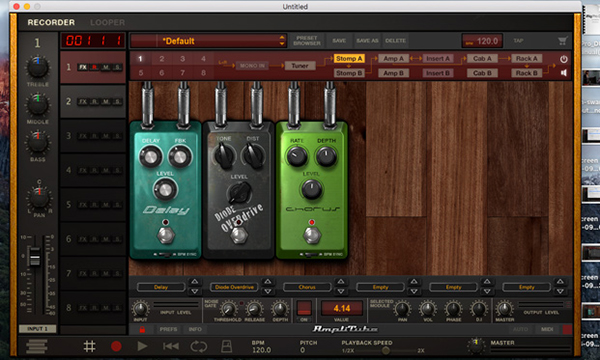Toggle the noise gate ON switch

(x=304, y=308)
